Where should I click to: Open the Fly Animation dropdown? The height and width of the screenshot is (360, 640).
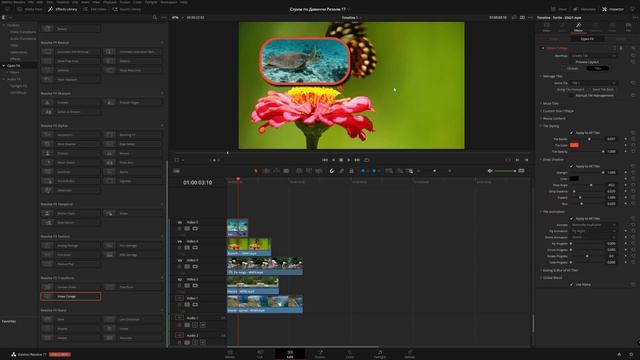tap(593, 231)
